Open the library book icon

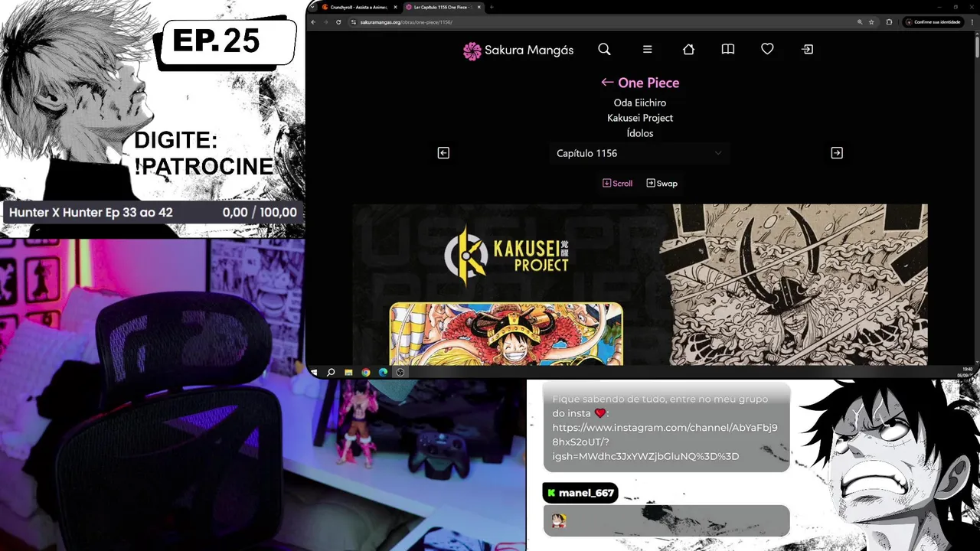click(x=728, y=49)
